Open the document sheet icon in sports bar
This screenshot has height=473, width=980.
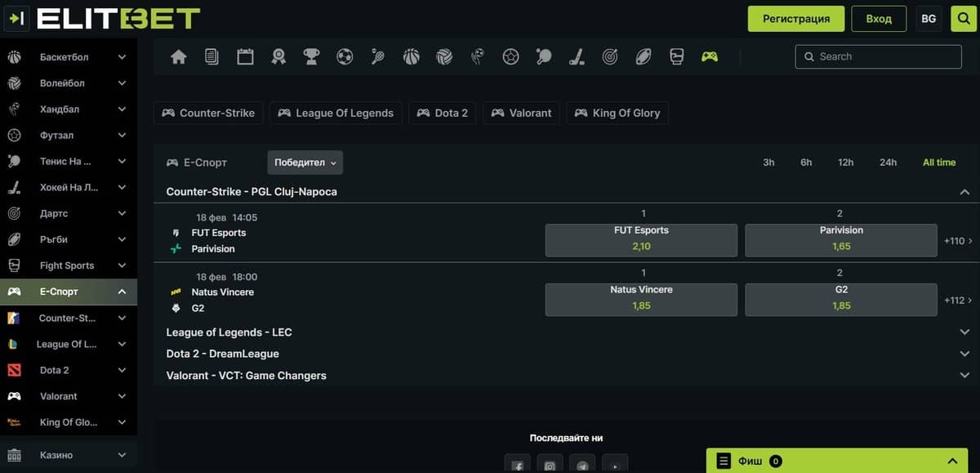pos(212,56)
